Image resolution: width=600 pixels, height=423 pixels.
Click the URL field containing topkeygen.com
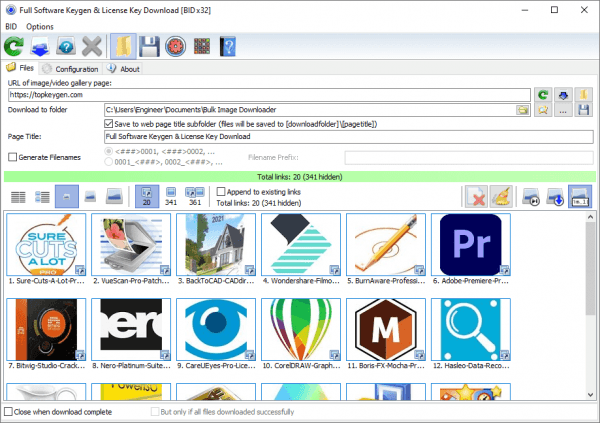(x=269, y=95)
